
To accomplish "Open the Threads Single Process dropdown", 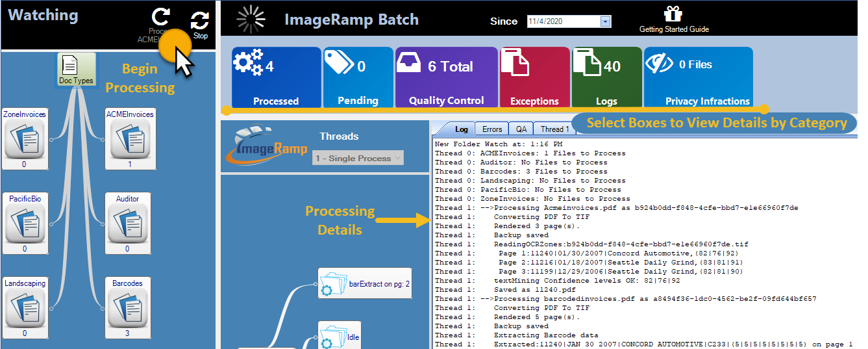I will pyautogui.click(x=358, y=158).
